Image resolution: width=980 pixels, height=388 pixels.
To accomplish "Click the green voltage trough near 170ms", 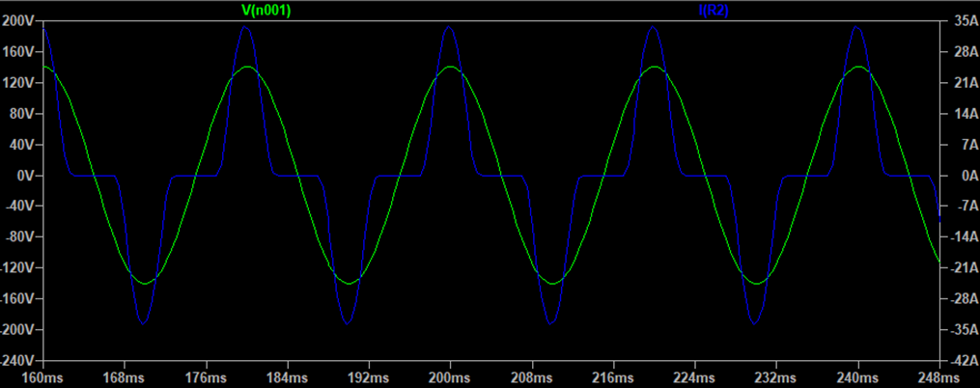I will click(144, 283).
